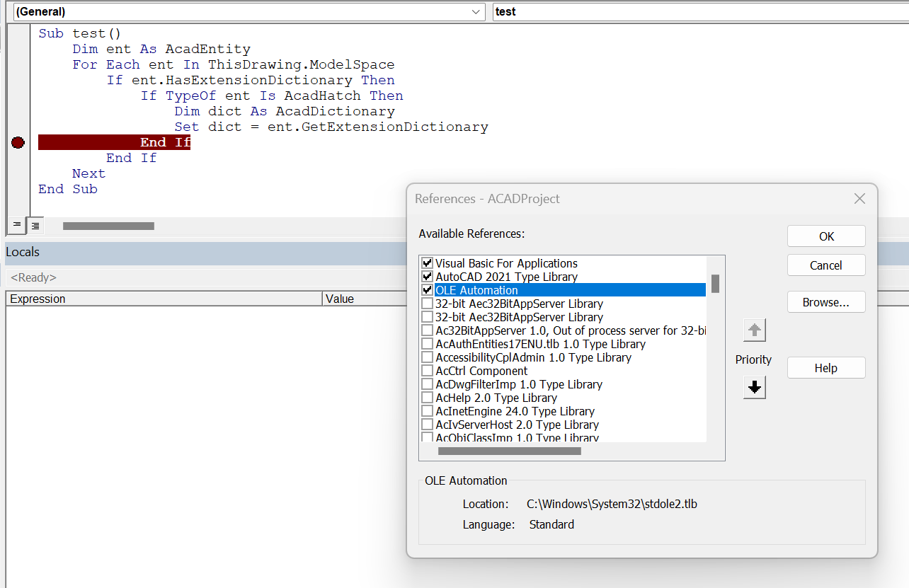Close the References dialog with X

(859, 199)
